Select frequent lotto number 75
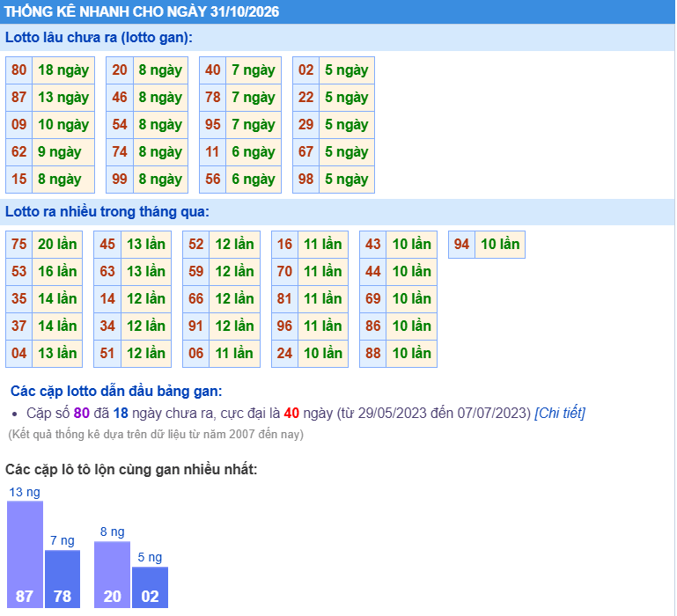Viewport: 677px width, 616px height. click(19, 245)
